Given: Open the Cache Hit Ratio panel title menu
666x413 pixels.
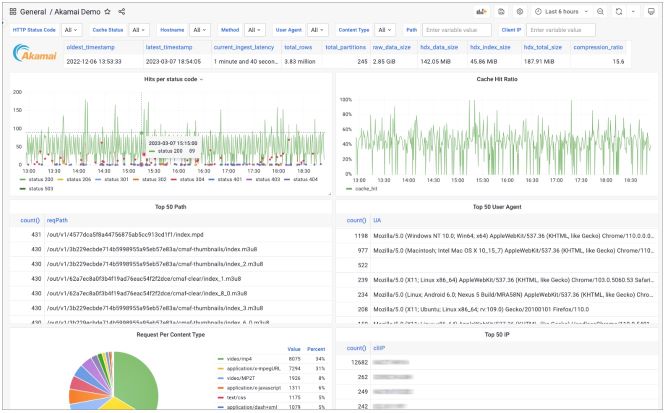Looking at the screenshot, I should coord(497,78).
